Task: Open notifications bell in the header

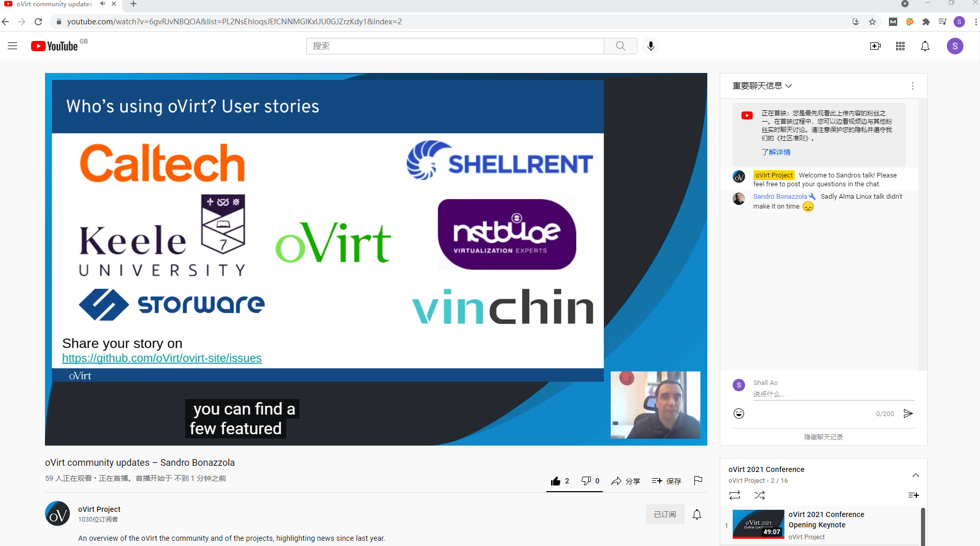Action: [x=925, y=46]
